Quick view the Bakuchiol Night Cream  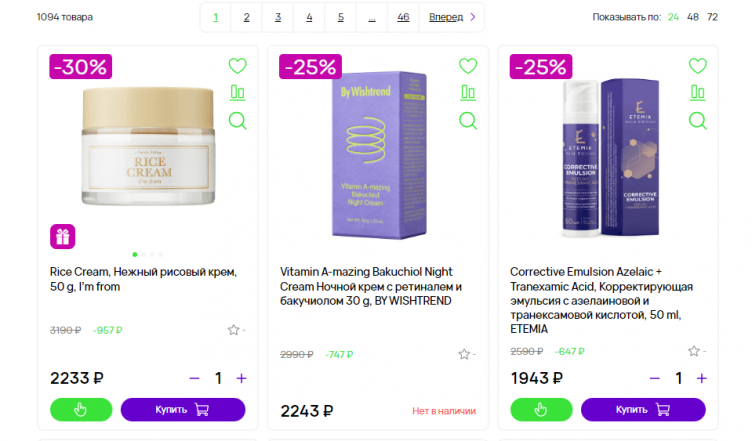(x=467, y=121)
